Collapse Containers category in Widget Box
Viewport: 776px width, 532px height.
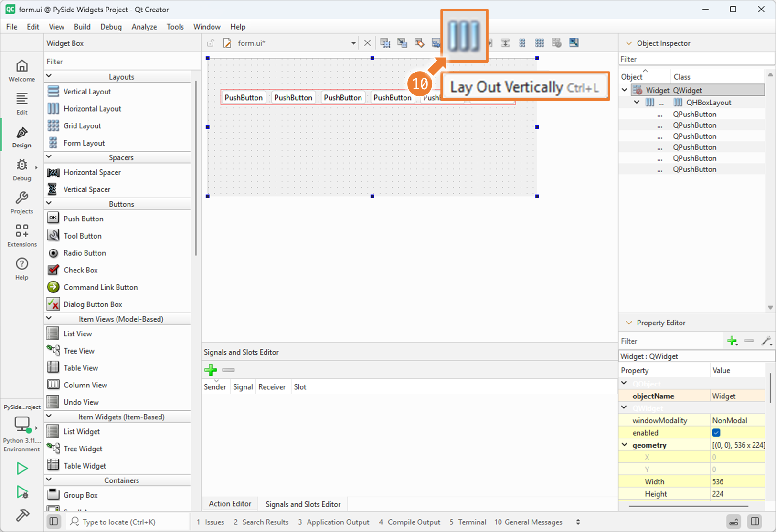point(49,480)
